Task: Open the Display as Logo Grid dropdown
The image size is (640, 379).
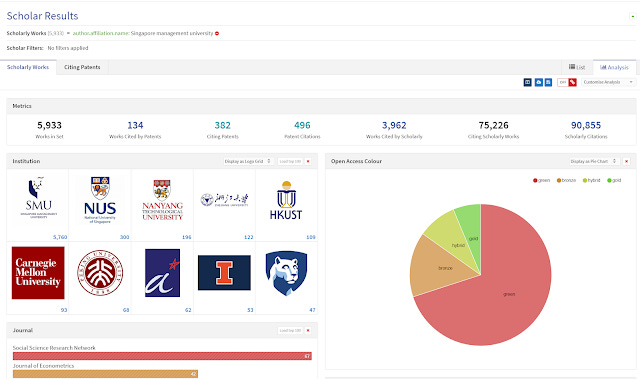Action: (247, 162)
